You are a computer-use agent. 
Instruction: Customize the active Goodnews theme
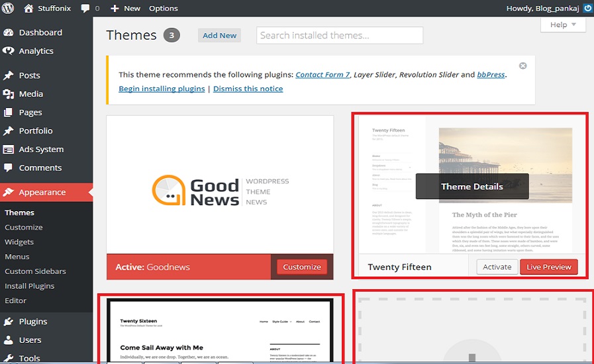coord(302,267)
